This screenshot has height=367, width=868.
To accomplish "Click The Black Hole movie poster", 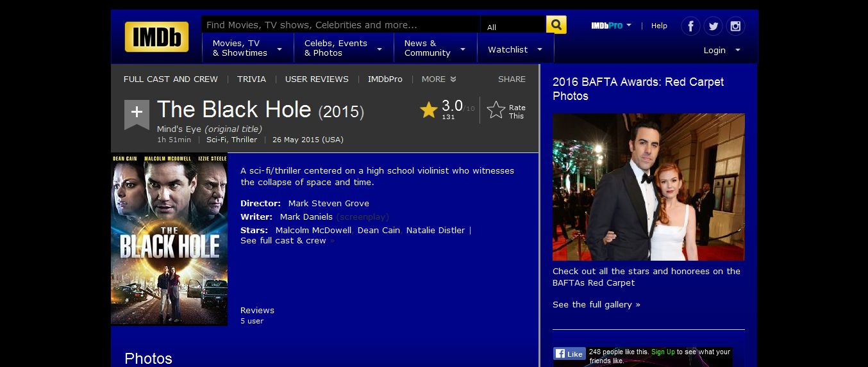I will 169,239.
